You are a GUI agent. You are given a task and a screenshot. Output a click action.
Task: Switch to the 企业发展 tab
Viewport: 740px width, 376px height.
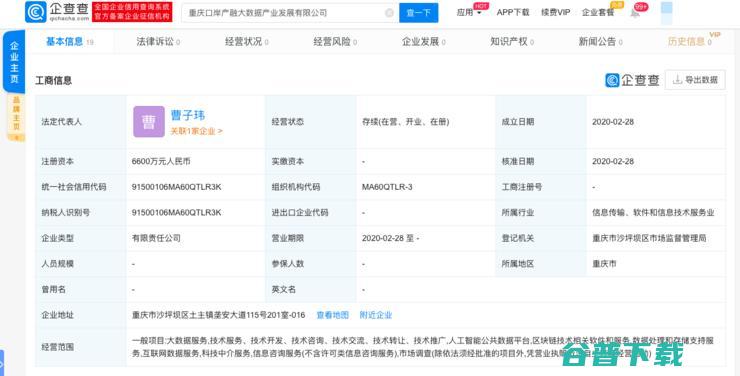pyautogui.click(x=423, y=42)
